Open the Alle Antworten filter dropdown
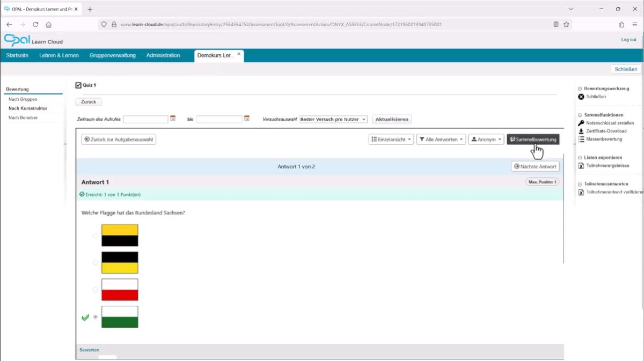The image size is (644, 361). pos(441,139)
